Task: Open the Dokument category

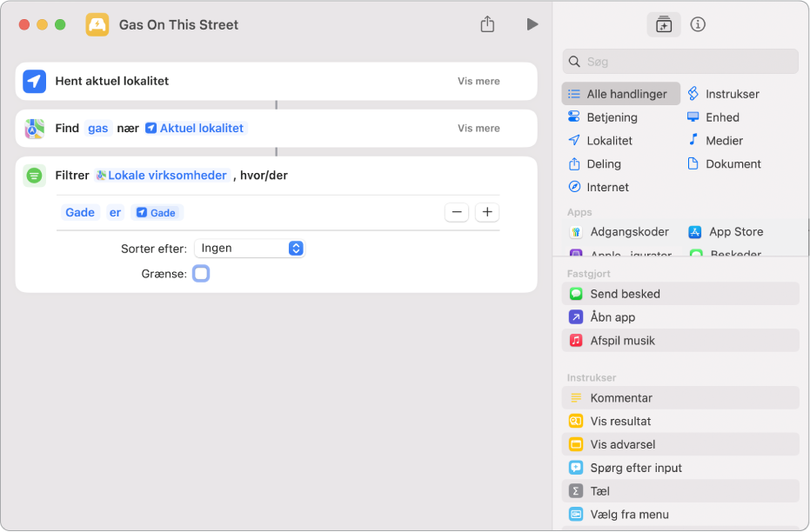Action: [724, 164]
